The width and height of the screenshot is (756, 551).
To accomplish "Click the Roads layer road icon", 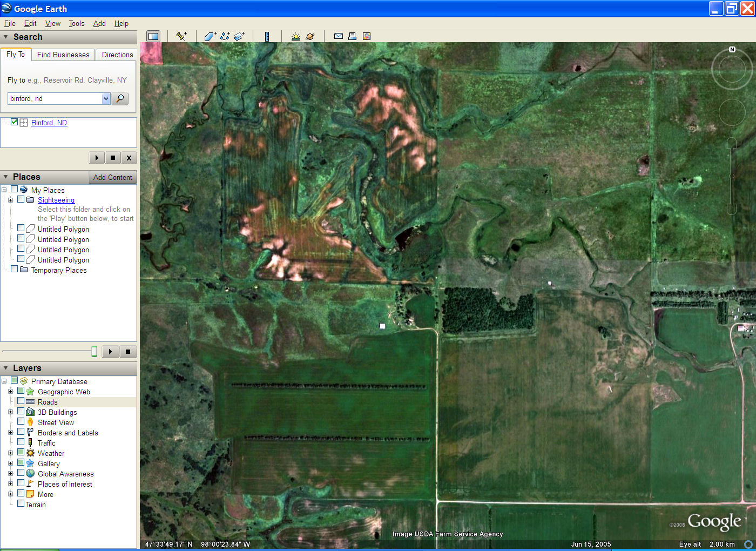I will click(30, 402).
